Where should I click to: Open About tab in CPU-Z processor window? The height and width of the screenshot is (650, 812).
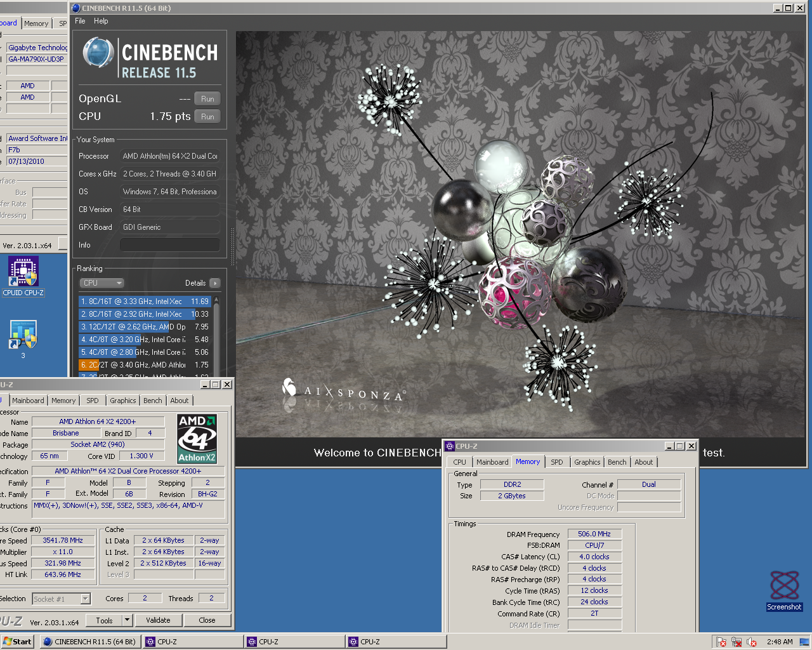coord(179,401)
